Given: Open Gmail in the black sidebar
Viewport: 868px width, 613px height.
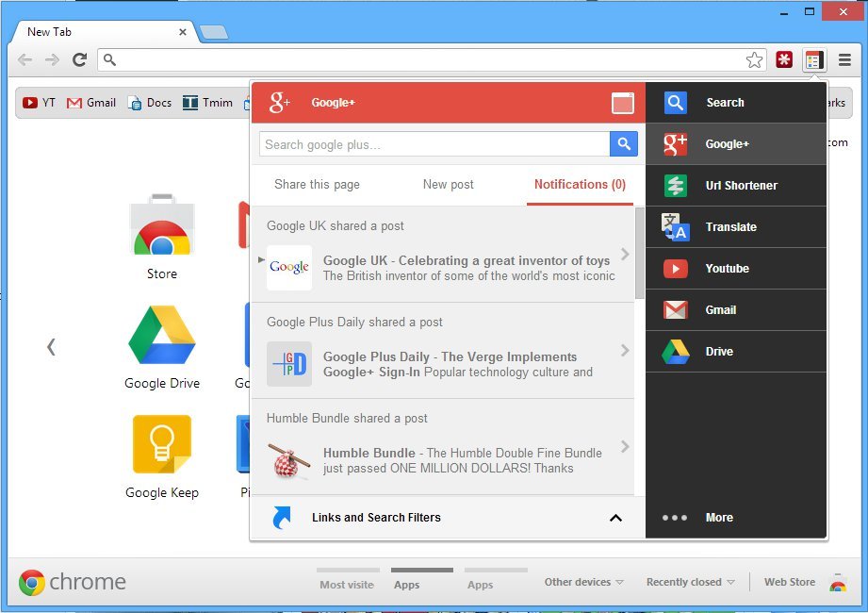Looking at the screenshot, I should [x=736, y=310].
